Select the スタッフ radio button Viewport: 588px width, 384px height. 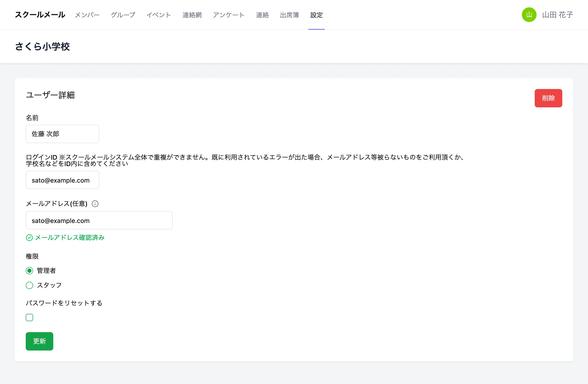(x=29, y=285)
